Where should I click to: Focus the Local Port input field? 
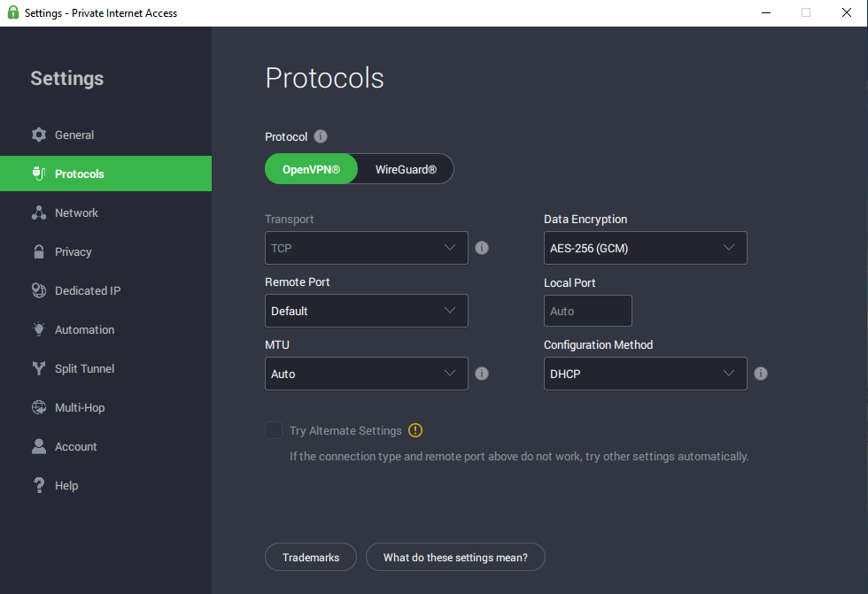[x=588, y=311]
